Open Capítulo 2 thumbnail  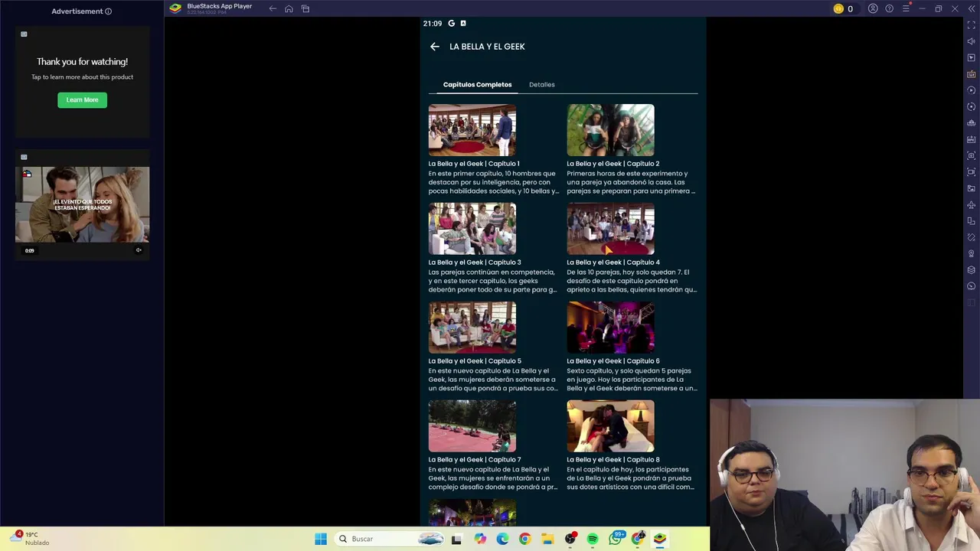[x=610, y=130]
